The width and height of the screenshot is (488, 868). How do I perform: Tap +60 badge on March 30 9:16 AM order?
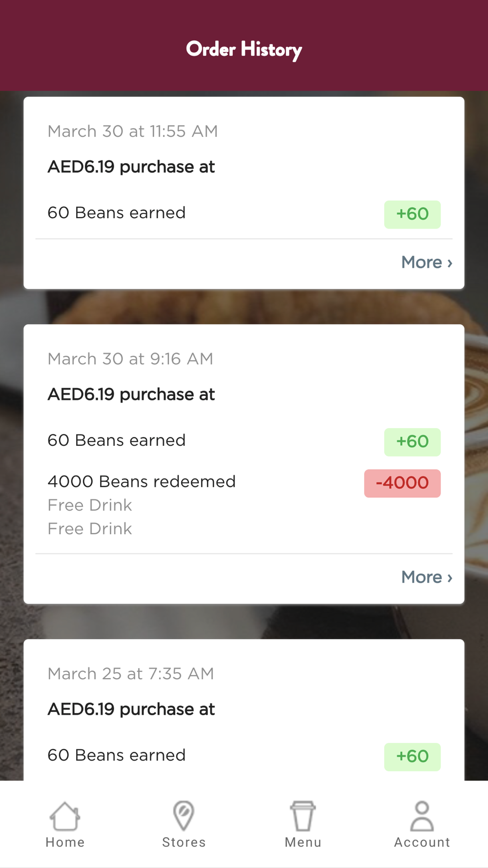coord(412,442)
